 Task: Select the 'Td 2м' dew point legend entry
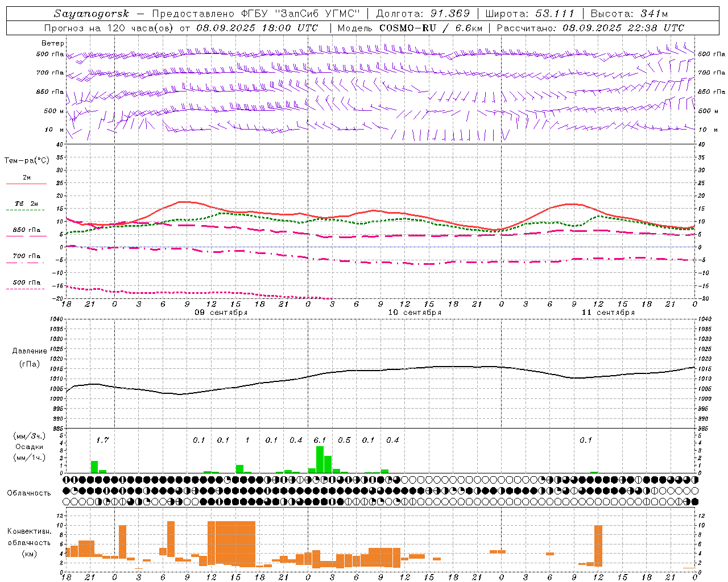click(x=27, y=203)
